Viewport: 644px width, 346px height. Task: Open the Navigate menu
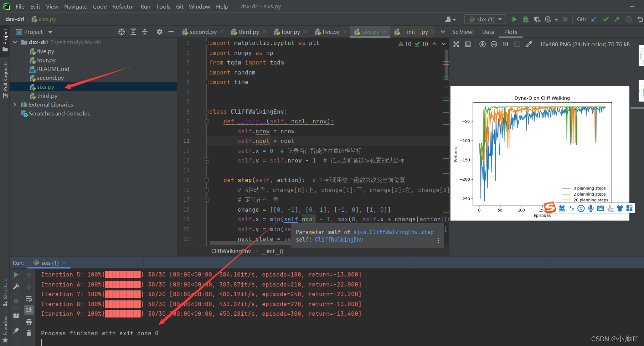76,6
